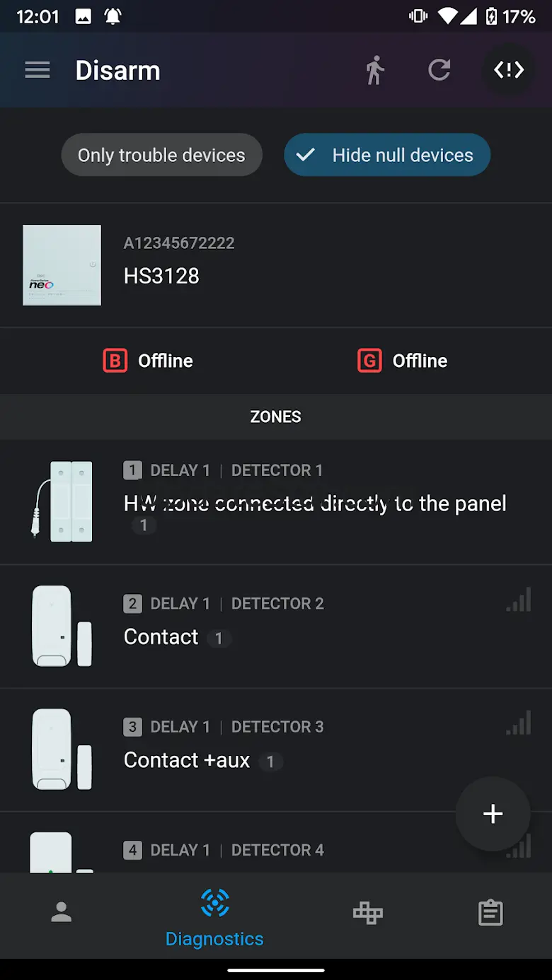Open the bricks icon tab in bottom bar
Image resolution: width=552 pixels, height=980 pixels.
[x=368, y=913]
